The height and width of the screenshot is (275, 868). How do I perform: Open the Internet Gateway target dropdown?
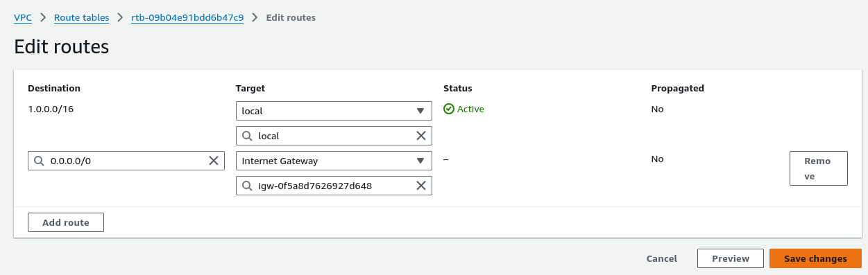[x=334, y=161]
